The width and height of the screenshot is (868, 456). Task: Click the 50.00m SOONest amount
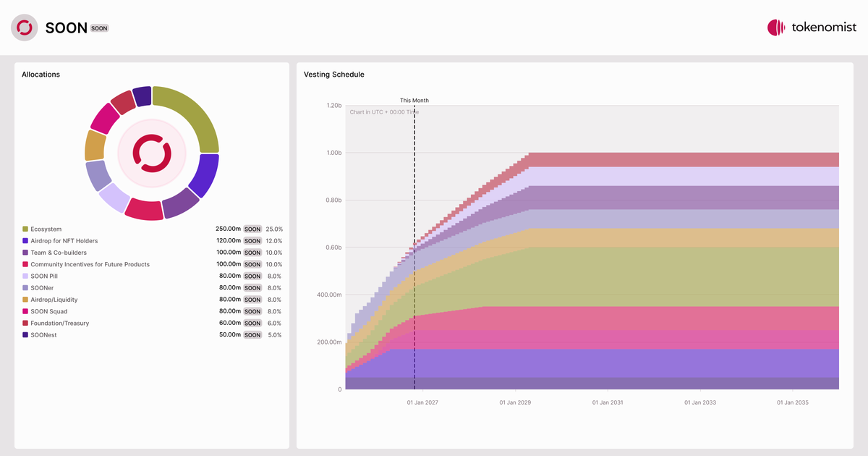[230, 335]
